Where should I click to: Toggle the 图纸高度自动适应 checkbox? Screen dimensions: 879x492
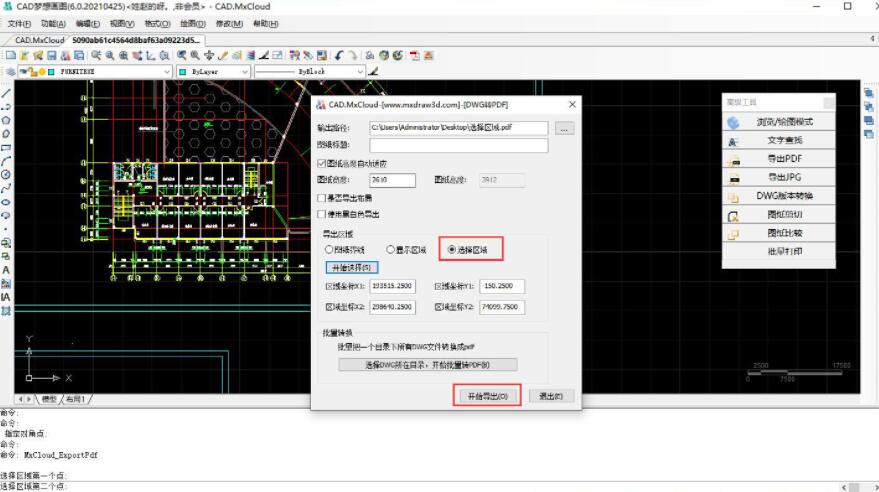pyautogui.click(x=321, y=163)
